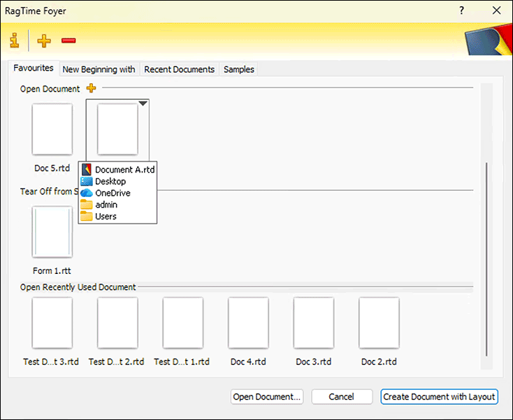513x420 pixels.
Task: Open the Doc 4.rtd recent thumbnail
Action: (248, 323)
